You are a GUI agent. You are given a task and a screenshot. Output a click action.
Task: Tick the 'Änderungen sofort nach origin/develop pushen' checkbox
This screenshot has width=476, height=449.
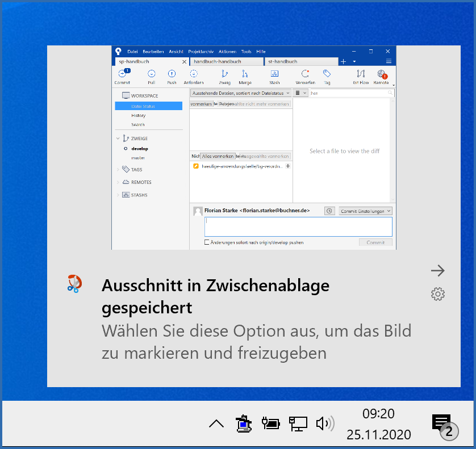(207, 242)
